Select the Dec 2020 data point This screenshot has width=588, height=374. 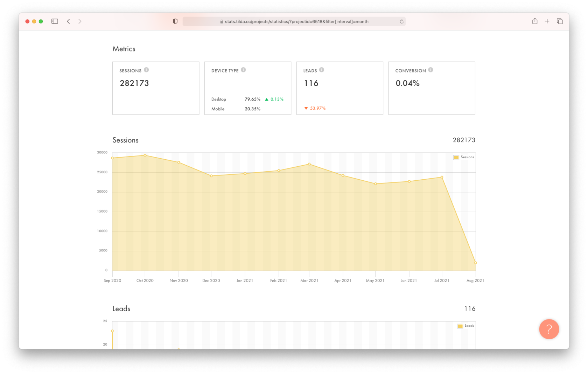point(211,176)
